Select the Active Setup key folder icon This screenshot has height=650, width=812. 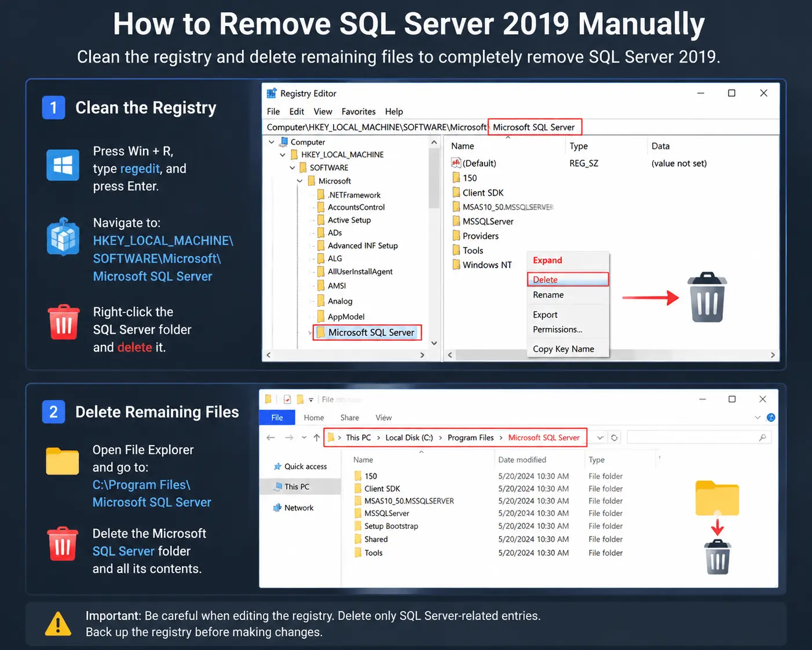pyautogui.click(x=321, y=220)
